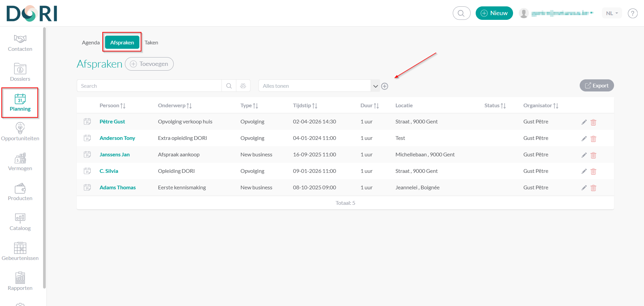Switch to the Taken tab
644x306 pixels.
151,43
